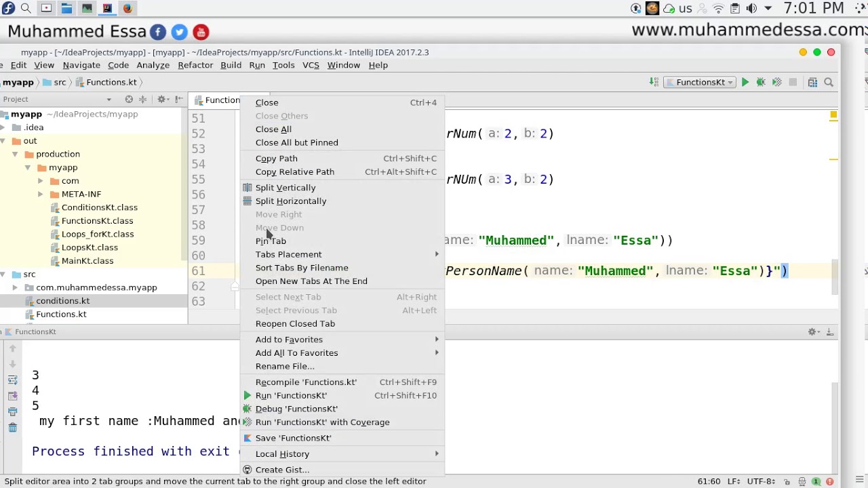
Task: Choose Copy Path in context menu
Action: point(342,159)
